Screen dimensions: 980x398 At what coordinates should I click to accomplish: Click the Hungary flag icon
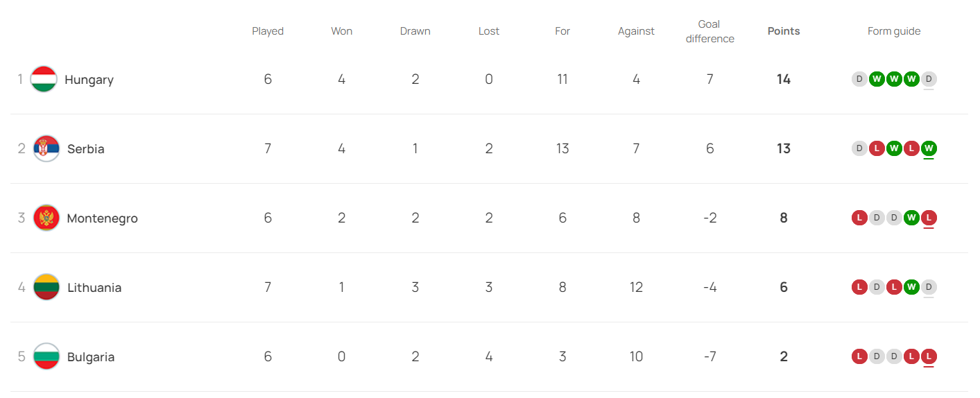coord(44,79)
